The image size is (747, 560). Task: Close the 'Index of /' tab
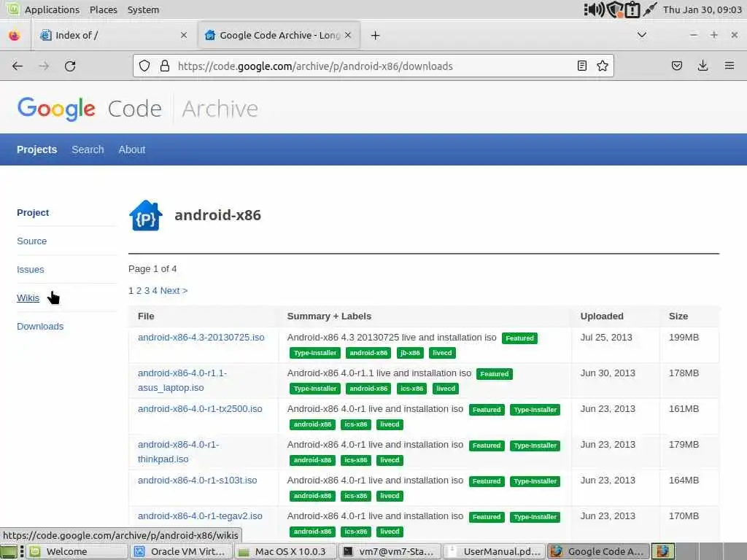point(184,35)
